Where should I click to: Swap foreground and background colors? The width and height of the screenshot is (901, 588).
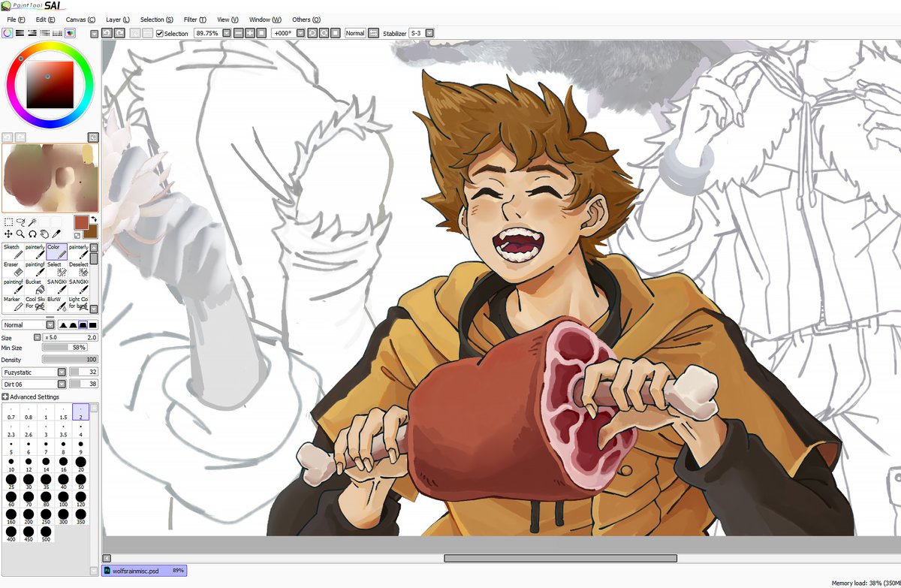tap(95, 219)
